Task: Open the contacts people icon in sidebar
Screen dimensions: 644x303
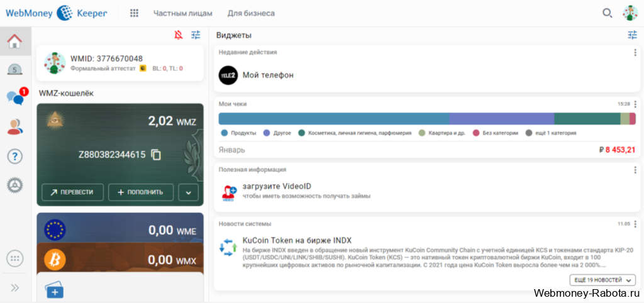Action: pyautogui.click(x=15, y=127)
